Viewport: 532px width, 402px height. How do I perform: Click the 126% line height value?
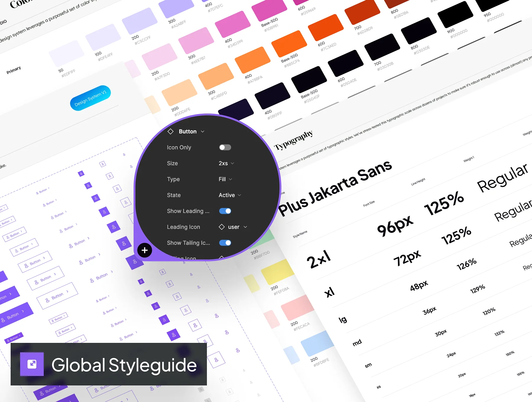click(467, 264)
